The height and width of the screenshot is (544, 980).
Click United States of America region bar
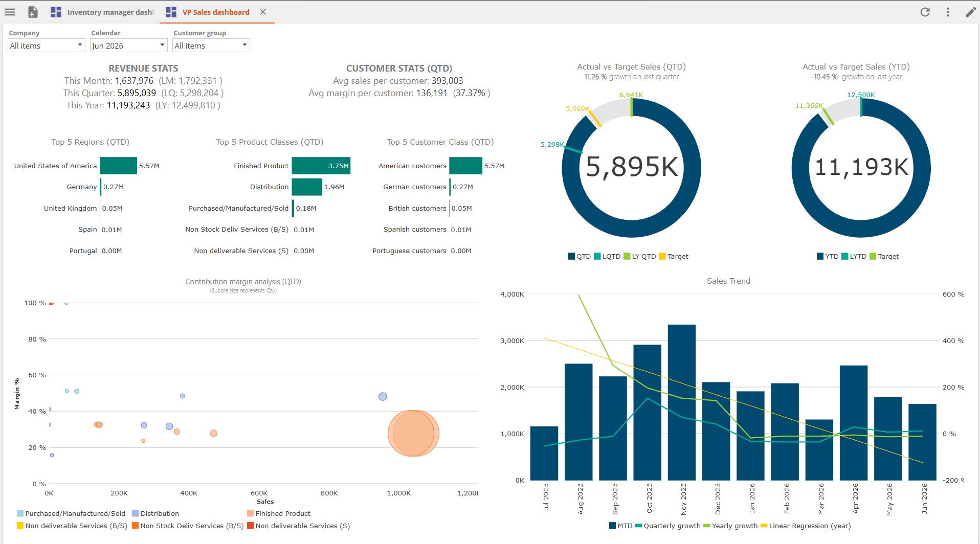point(118,166)
